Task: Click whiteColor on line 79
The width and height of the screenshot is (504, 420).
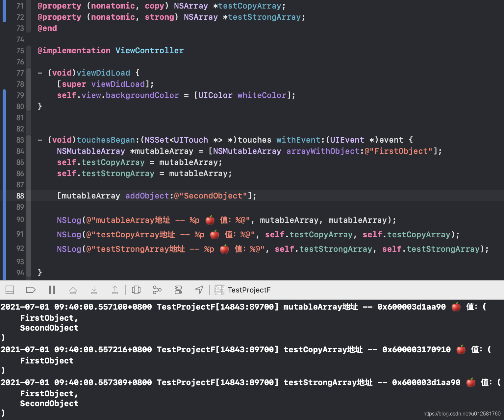Action: pyautogui.click(x=262, y=95)
